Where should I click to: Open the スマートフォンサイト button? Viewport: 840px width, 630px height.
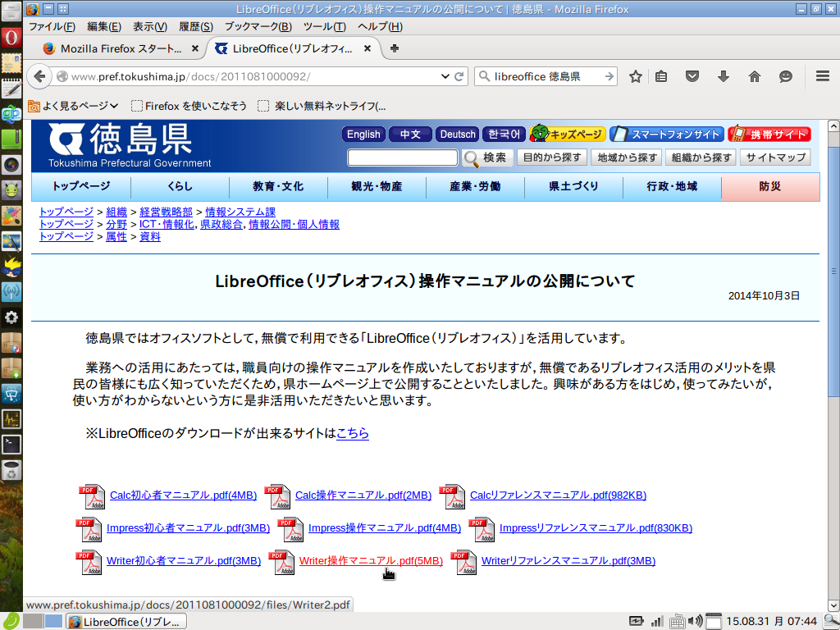[x=667, y=134]
